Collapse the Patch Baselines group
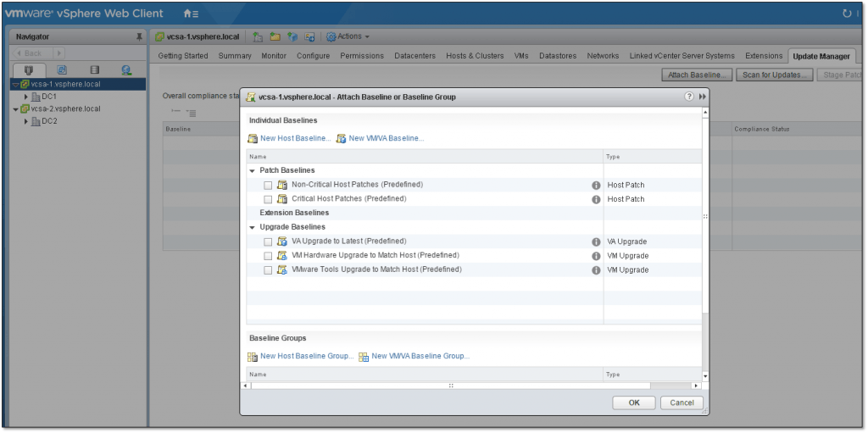Viewport: 868px width, 433px height. click(253, 171)
